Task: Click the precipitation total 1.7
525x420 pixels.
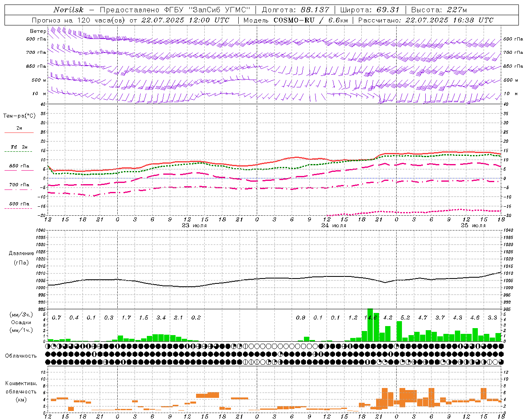Action: coord(126,318)
